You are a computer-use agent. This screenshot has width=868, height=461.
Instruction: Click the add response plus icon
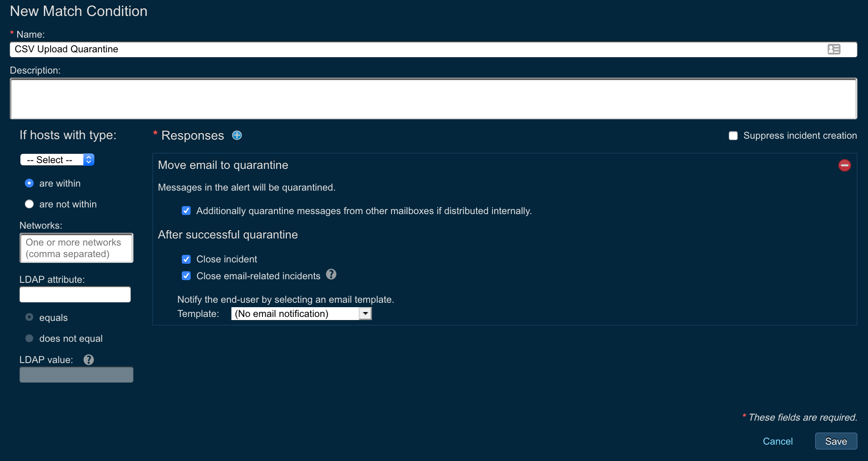[x=237, y=135]
